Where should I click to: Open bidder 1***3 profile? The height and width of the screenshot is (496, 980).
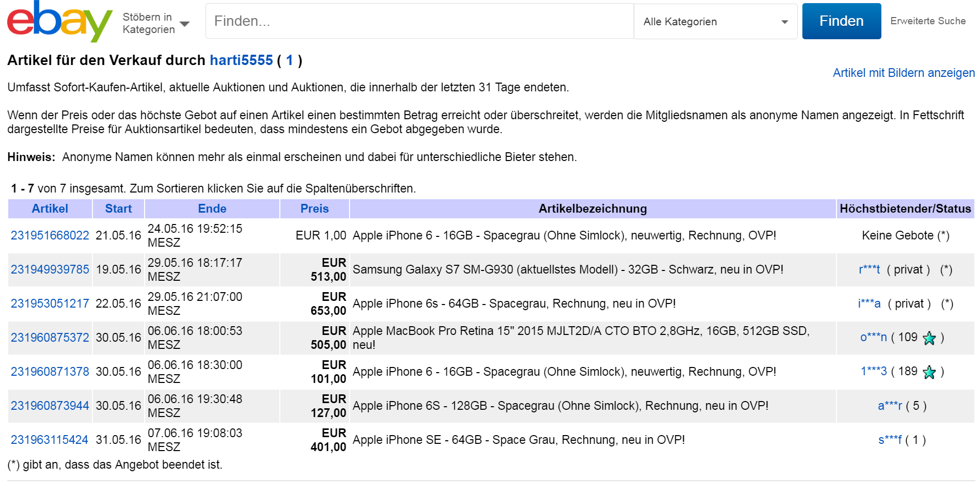pyautogui.click(x=874, y=372)
